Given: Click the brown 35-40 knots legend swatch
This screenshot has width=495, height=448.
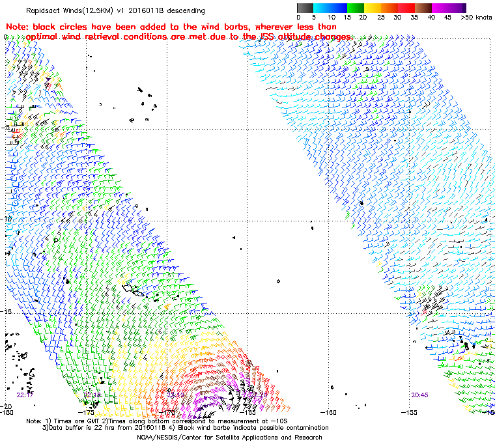Looking at the screenshot, I should [x=423, y=8].
